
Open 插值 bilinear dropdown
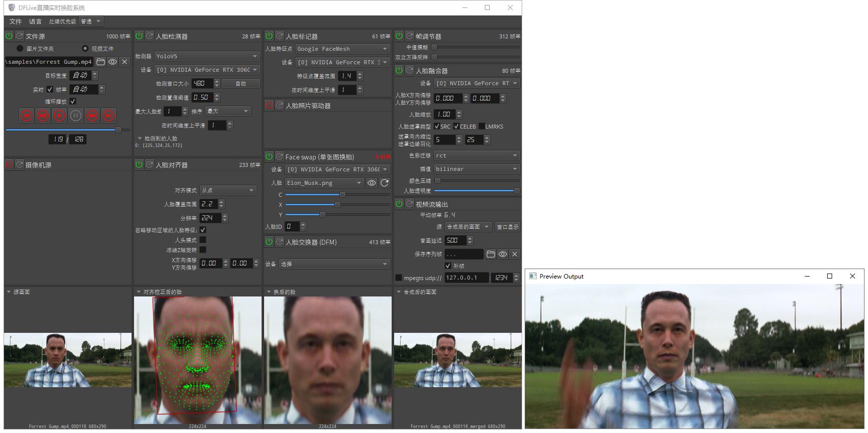pos(477,169)
